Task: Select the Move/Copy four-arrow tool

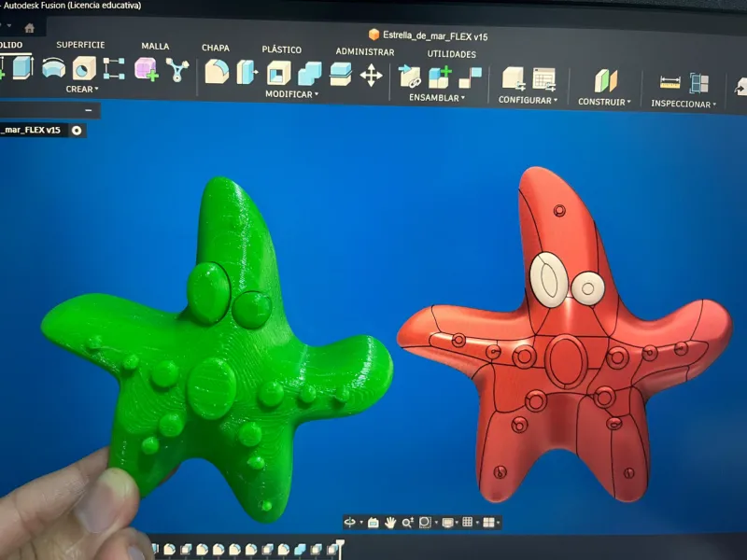Action: pyautogui.click(x=371, y=76)
